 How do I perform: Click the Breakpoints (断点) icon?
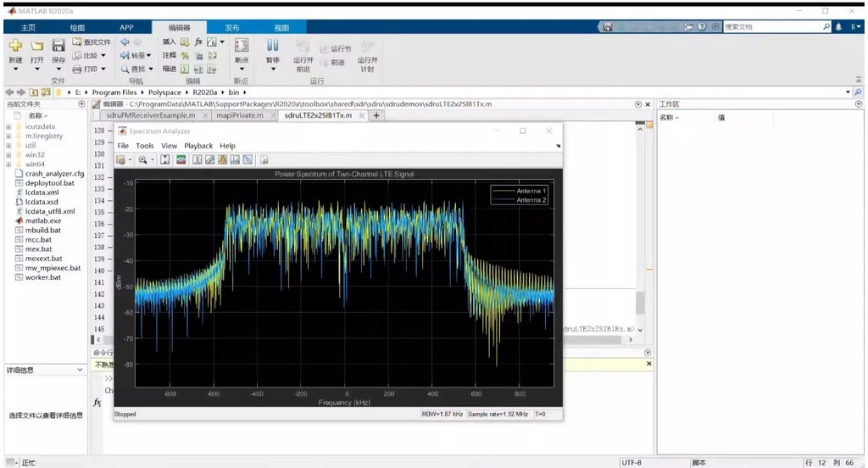click(x=242, y=46)
